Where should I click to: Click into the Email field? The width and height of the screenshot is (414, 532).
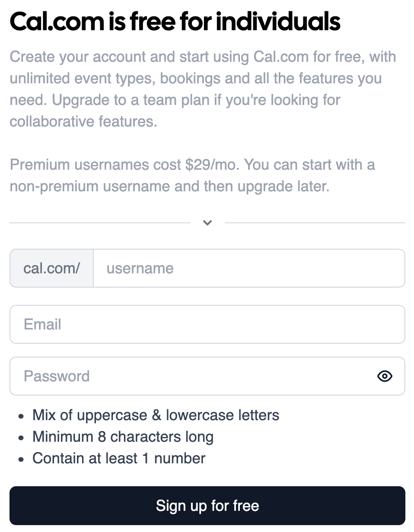[x=207, y=324]
